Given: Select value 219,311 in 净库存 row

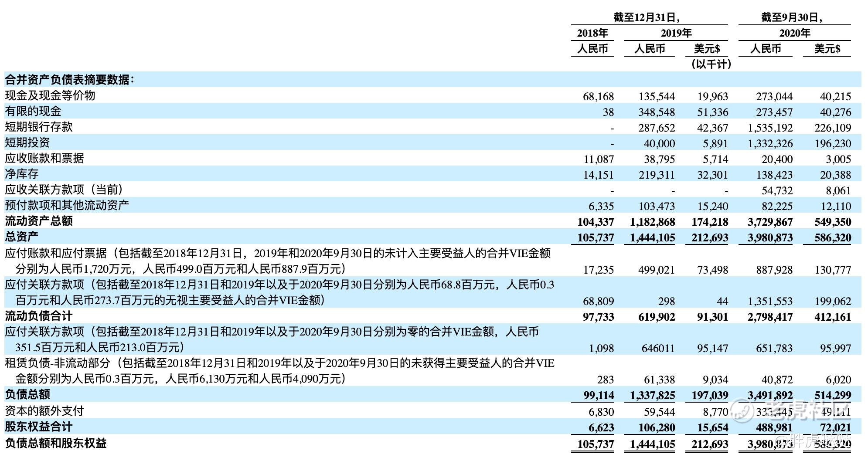Looking at the screenshot, I should [x=657, y=175].
